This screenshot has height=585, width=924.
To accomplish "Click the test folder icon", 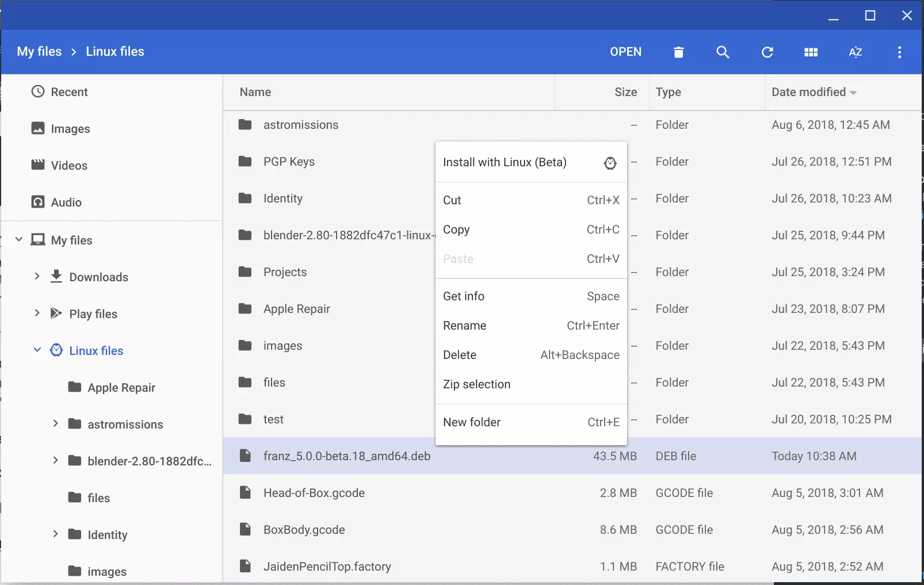I will (x=245, y=419).
